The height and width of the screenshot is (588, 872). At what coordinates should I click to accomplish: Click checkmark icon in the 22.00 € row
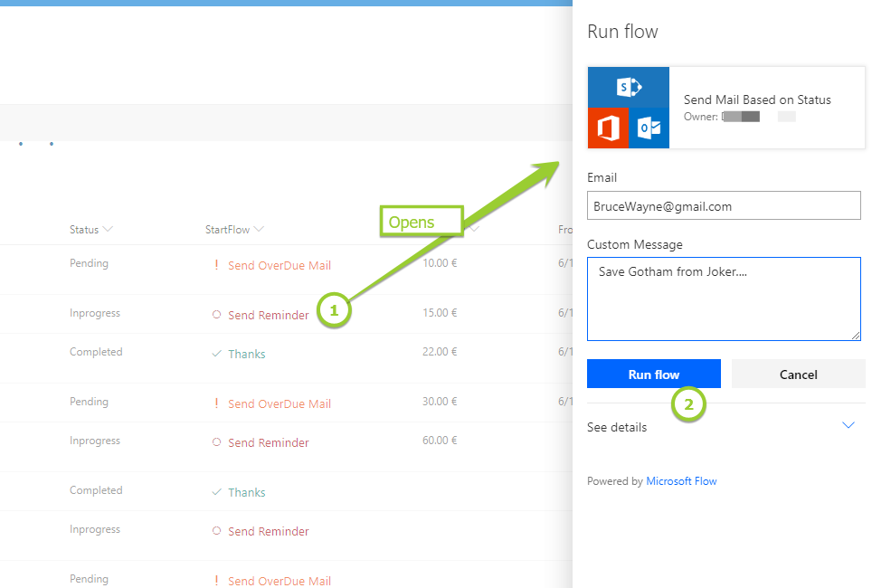point(216,355)
